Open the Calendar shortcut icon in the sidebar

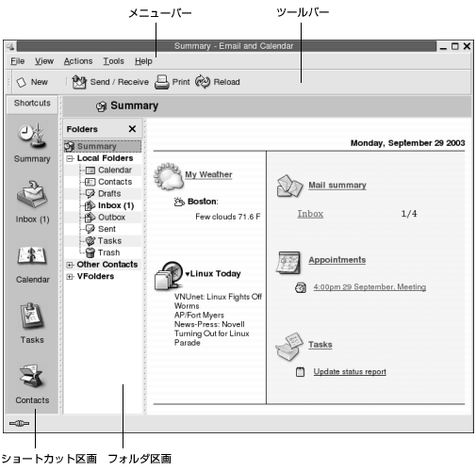pyautogui.click(x=32, y=254)
